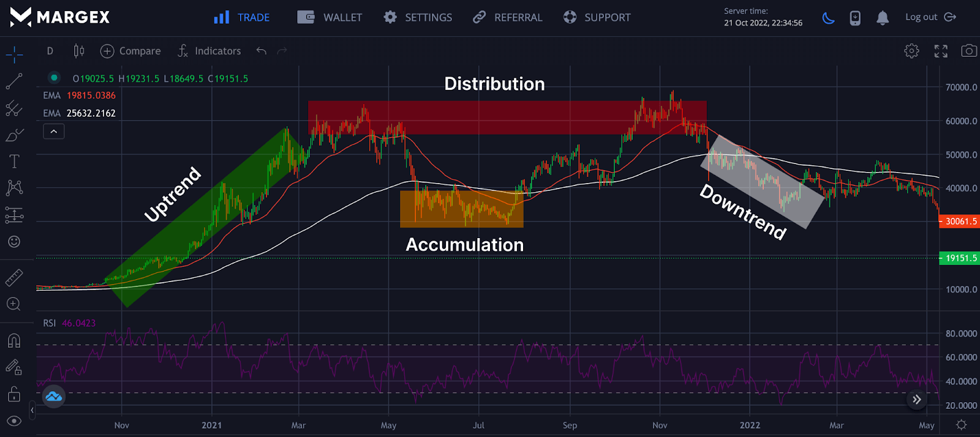This screenshot has height=437, width=980.
Task: Open time axis settings gear
Action: pos(962,425)
